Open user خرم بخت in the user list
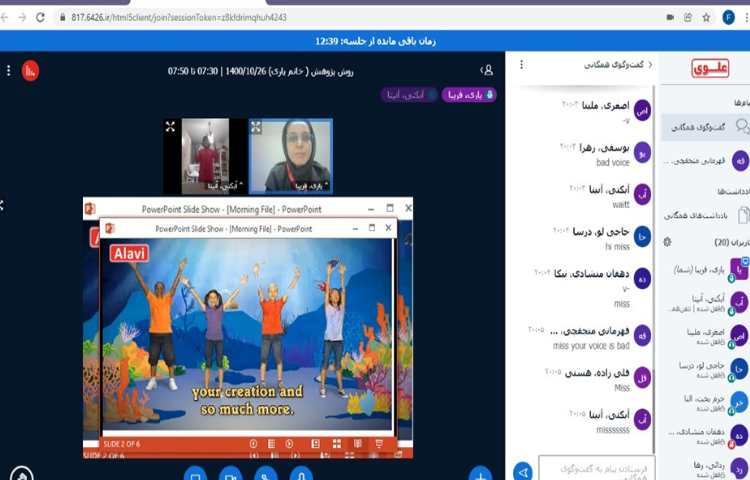 (706, 402)
